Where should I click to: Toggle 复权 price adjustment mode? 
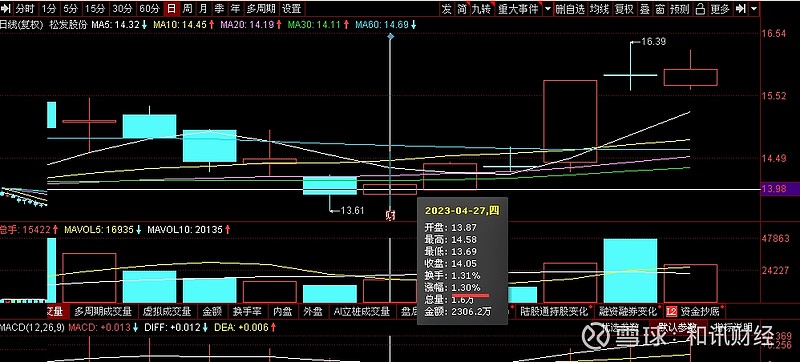tap(623, 9)
